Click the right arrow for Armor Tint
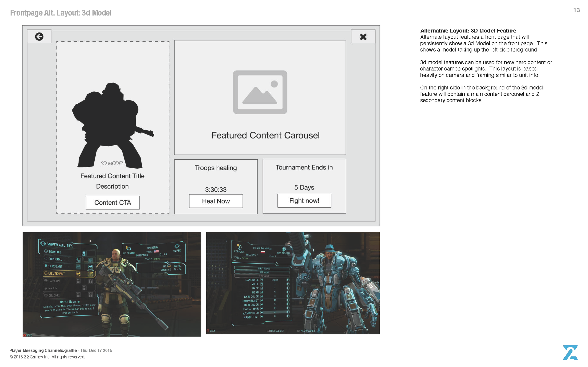588x367 pixels. [x=288, y=316]
